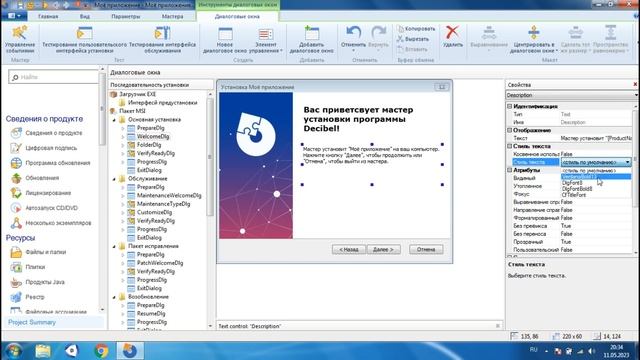The image size is (640, 360).
Task: Open Программа обновления page
Action: [x=50, y=163]
